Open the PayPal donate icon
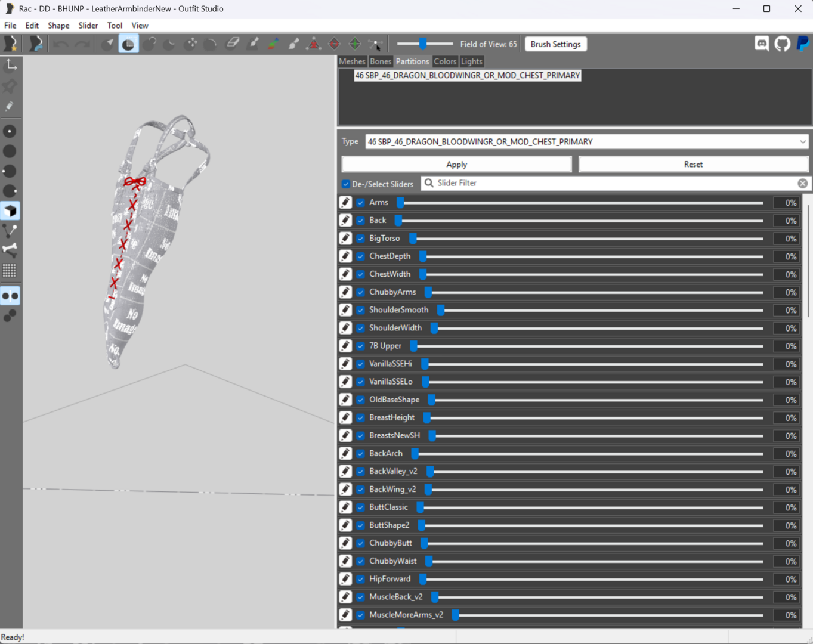813x644 pixels. tap(803, 44)
